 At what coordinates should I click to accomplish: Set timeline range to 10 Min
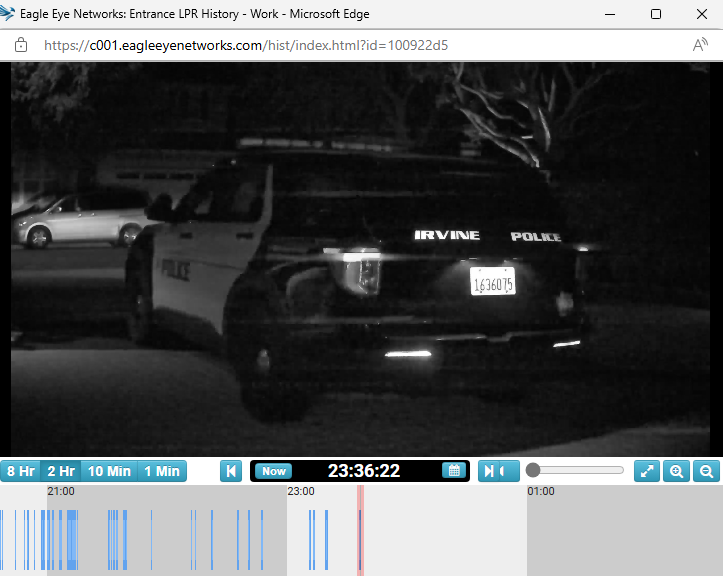click(109, 471)
